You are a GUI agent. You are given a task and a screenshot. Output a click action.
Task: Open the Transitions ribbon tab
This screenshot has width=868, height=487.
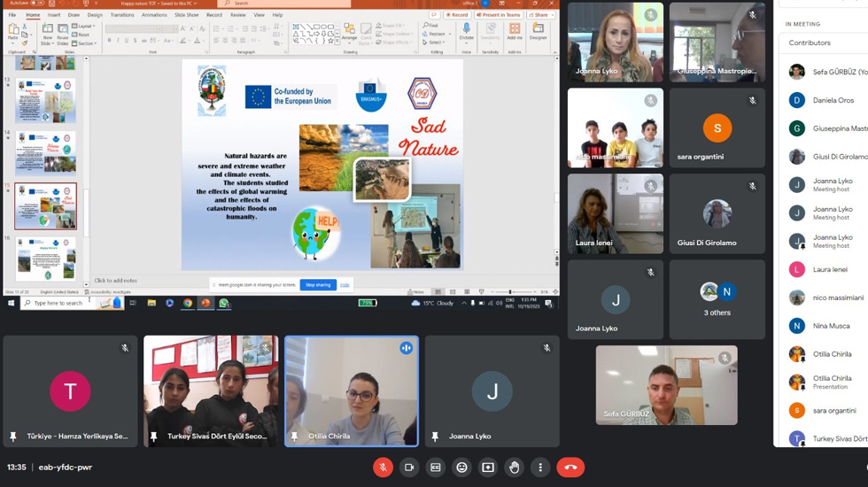point(122,15)
